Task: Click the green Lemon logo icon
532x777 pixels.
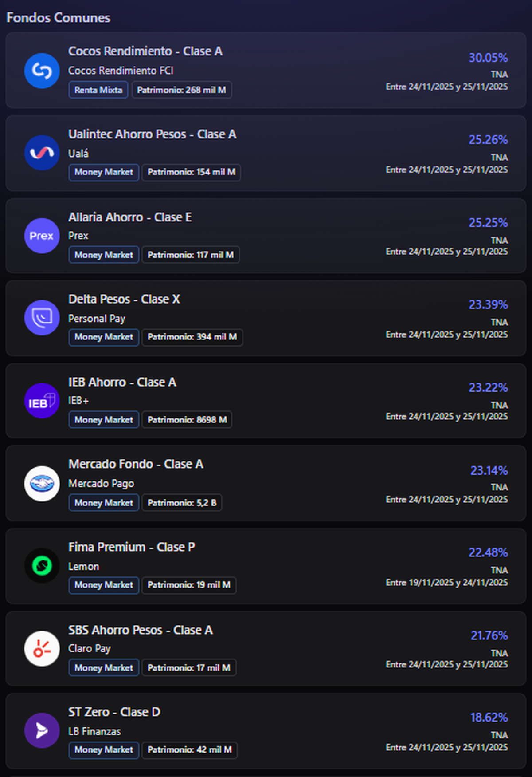Action: 42,566
